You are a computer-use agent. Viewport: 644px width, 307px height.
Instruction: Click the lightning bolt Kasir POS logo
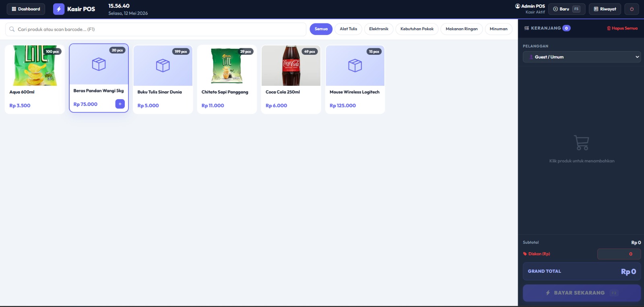(59, 9)
